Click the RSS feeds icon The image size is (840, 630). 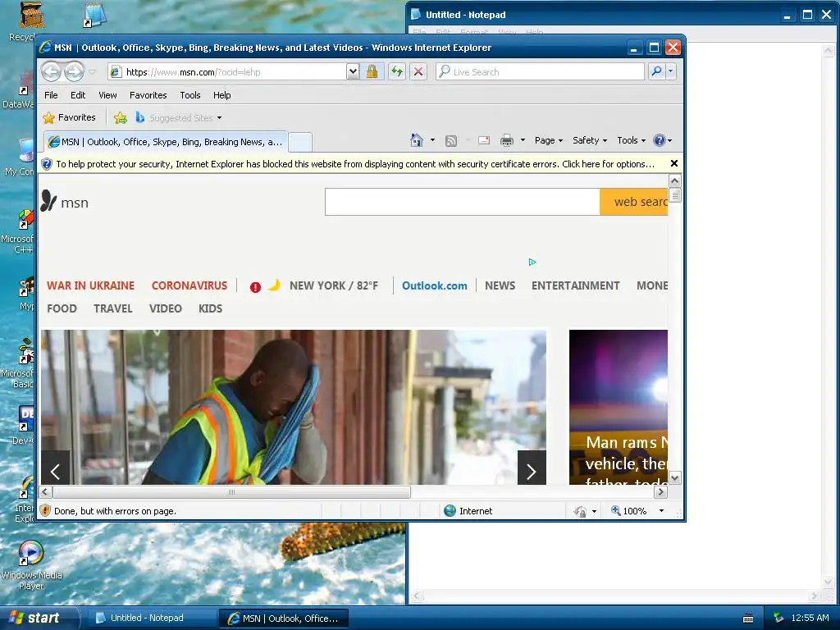pos(451,141)
